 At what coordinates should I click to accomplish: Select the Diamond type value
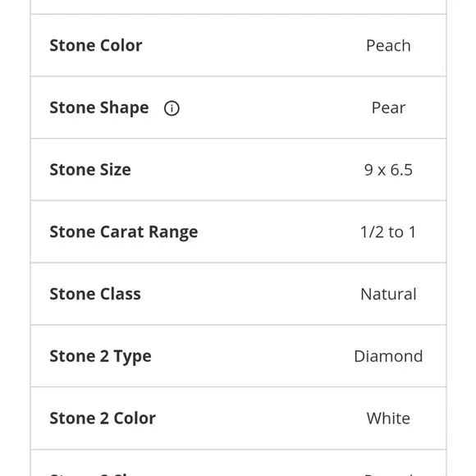(x=388, y=356)
